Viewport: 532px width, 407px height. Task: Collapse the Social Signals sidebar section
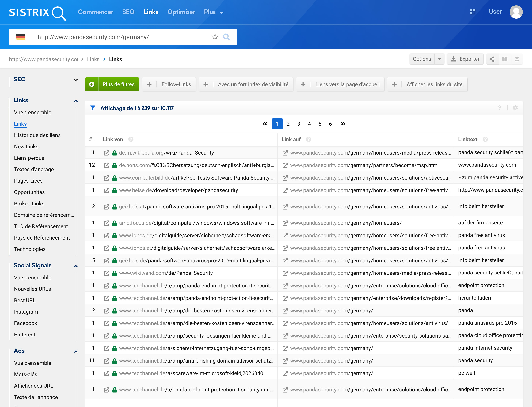click(x=76, y=266)
